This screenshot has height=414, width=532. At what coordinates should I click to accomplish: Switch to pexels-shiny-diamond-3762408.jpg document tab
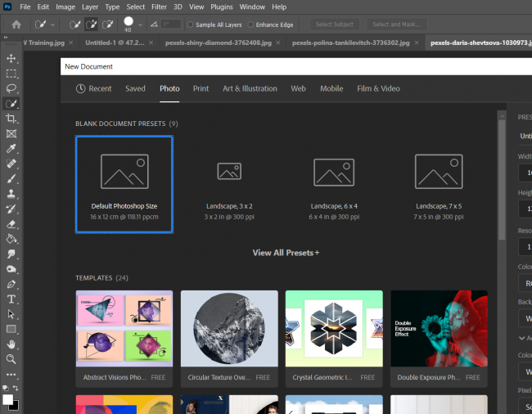coord(219,43)
